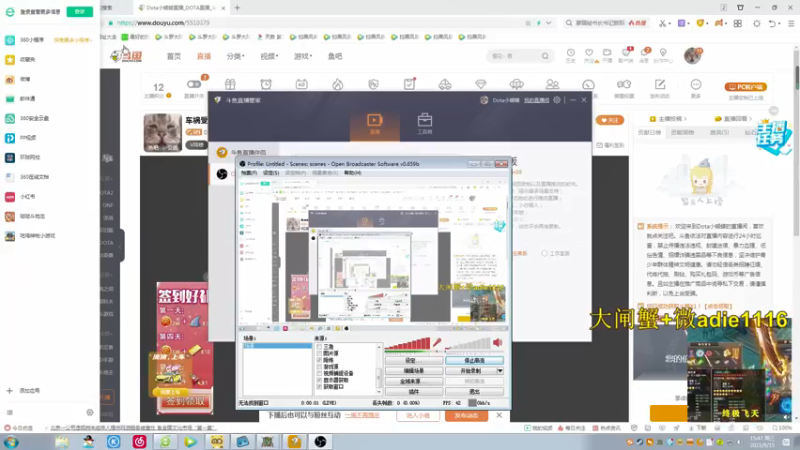Expand the 游戏 dropdown in Douyu navigation
Screen dimensions: 800x450
[303, 56]
